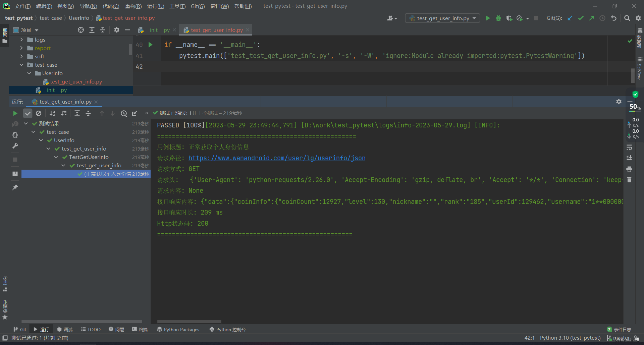This screenshot has width=644, height=345.
Task: Toggle the Show Ignored tests filter
Action: coord(39,113)
